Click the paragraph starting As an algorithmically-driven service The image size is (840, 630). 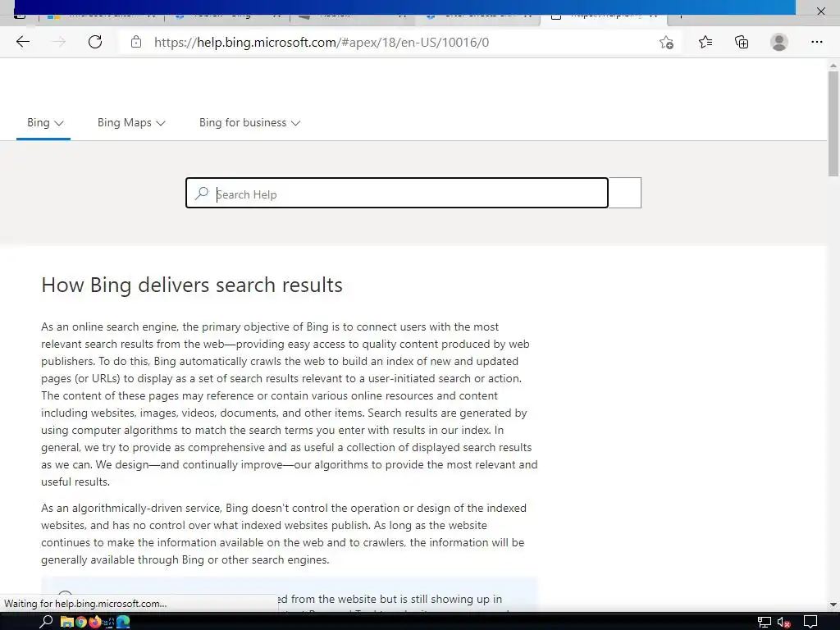click(x=284, y=533)
